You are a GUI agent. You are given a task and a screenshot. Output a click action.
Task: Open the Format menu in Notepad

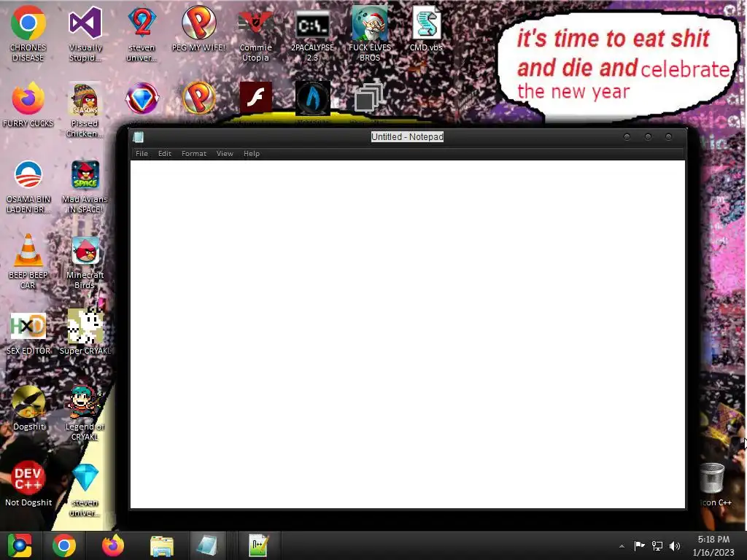click(194, 153)
